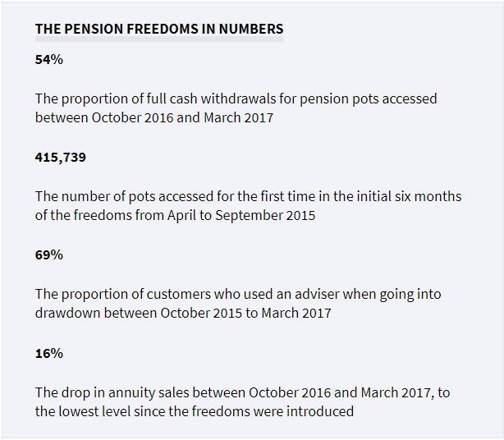Click the word 'adviser' in third paragraph
Screen dimensions: 504x440
pos(317,295)
